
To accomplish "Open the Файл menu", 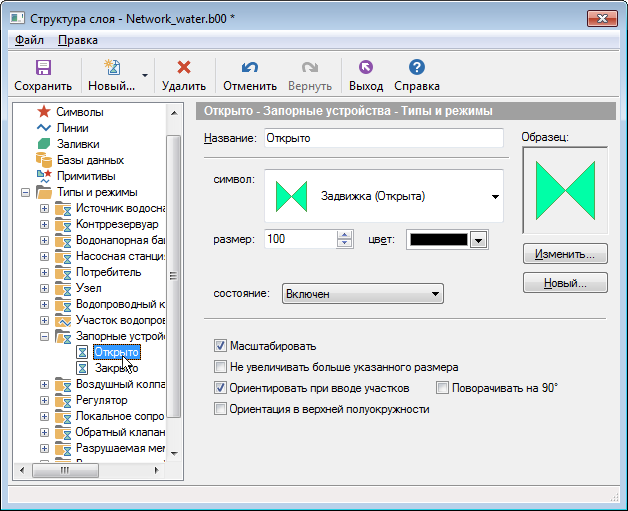I will tap(29, 40).
